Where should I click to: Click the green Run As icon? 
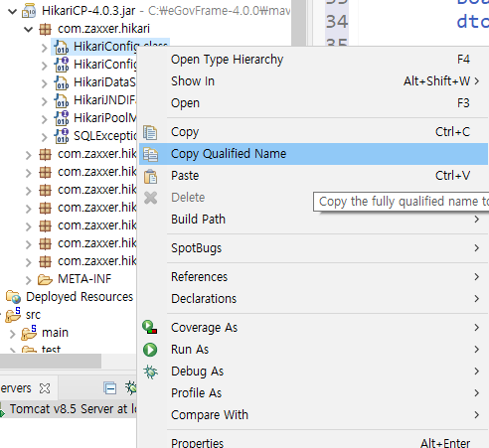[x=150, y=350]
